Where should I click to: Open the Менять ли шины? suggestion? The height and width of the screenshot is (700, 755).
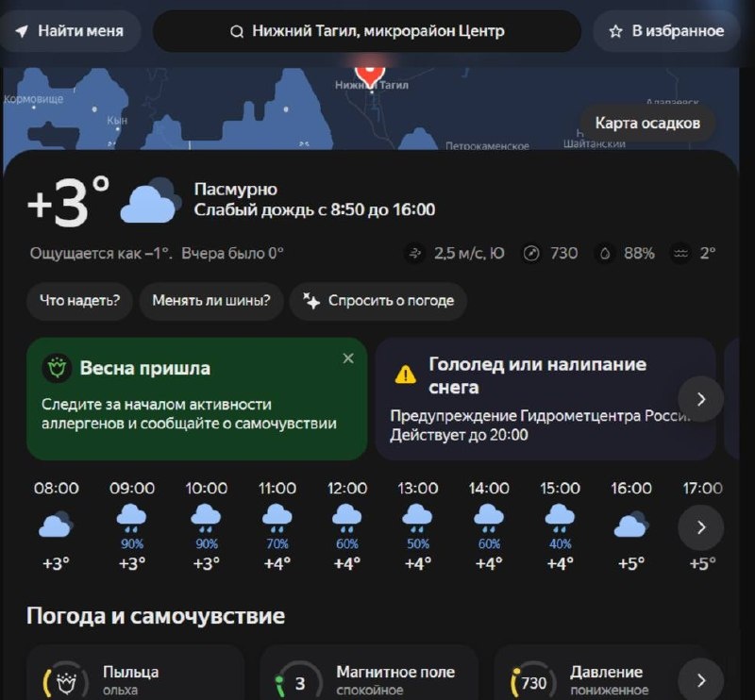click(x=211, y=301)
